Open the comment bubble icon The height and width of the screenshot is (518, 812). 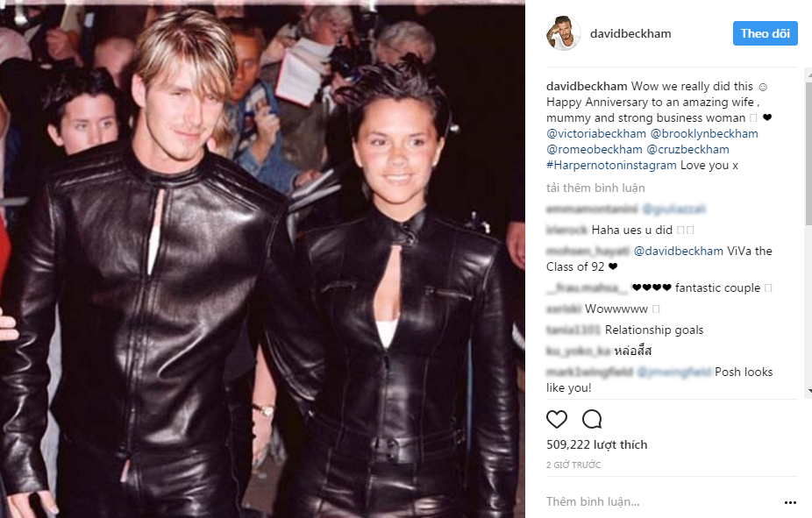591,419
